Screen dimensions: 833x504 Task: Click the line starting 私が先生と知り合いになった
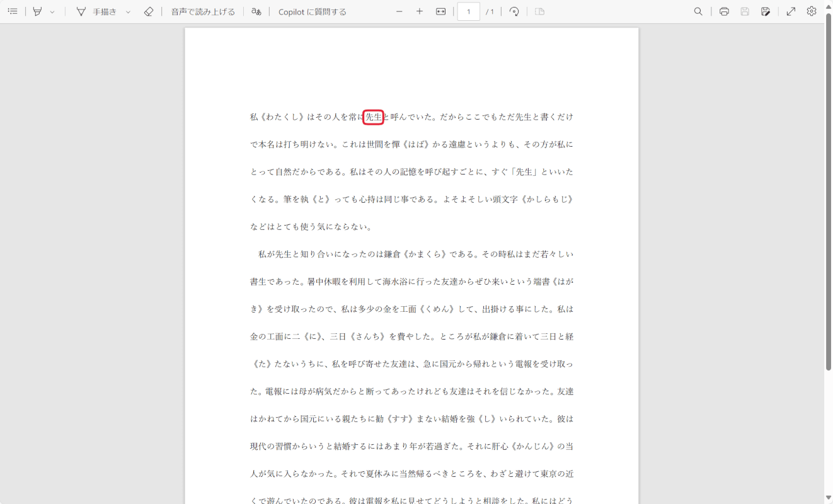pos(416,254)
